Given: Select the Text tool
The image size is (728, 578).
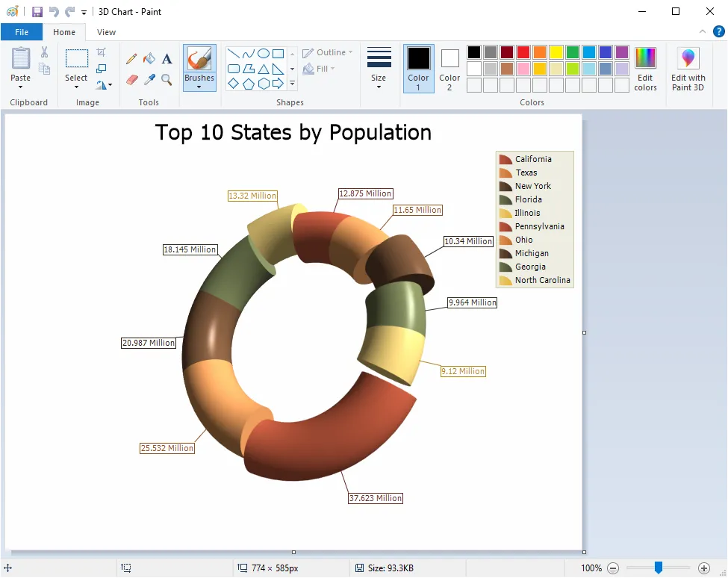Looking at the screenshot, I should point(166,58).
